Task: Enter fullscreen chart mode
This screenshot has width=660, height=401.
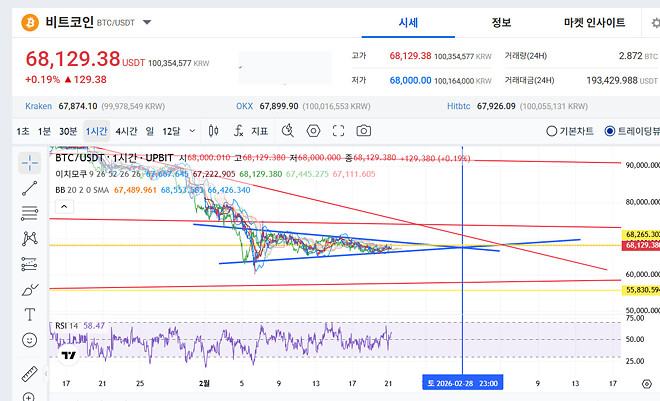Action: pyautogui.click(x=339, y=130)
